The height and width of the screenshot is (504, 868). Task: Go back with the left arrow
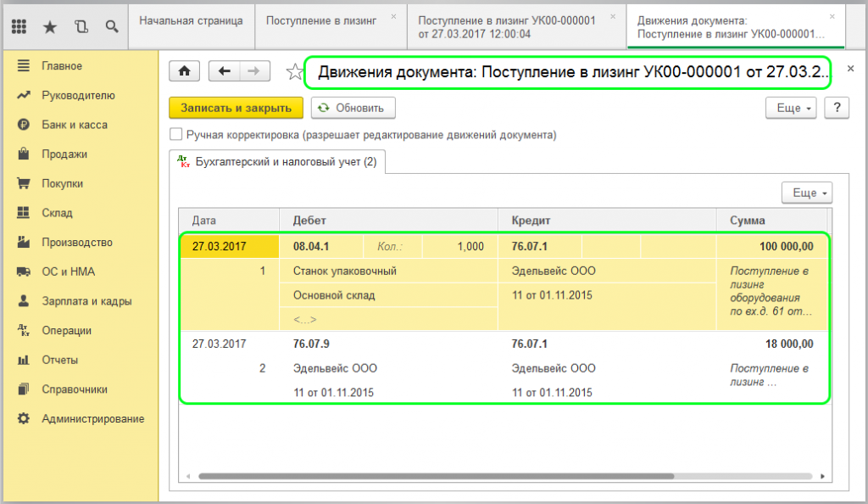(x=224, y=71)
